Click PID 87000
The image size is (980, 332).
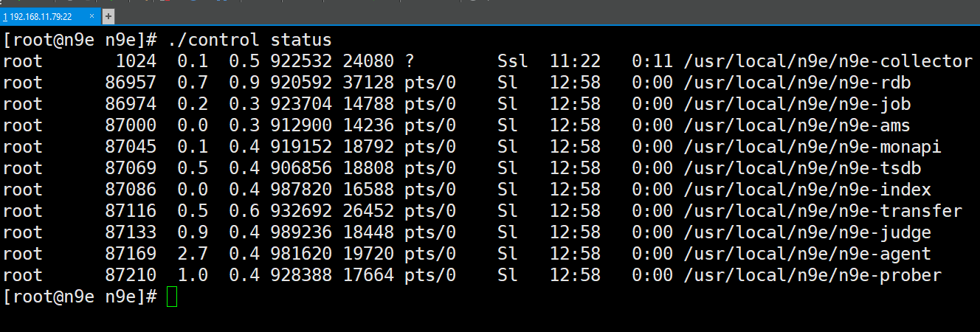tap(131, 125)
